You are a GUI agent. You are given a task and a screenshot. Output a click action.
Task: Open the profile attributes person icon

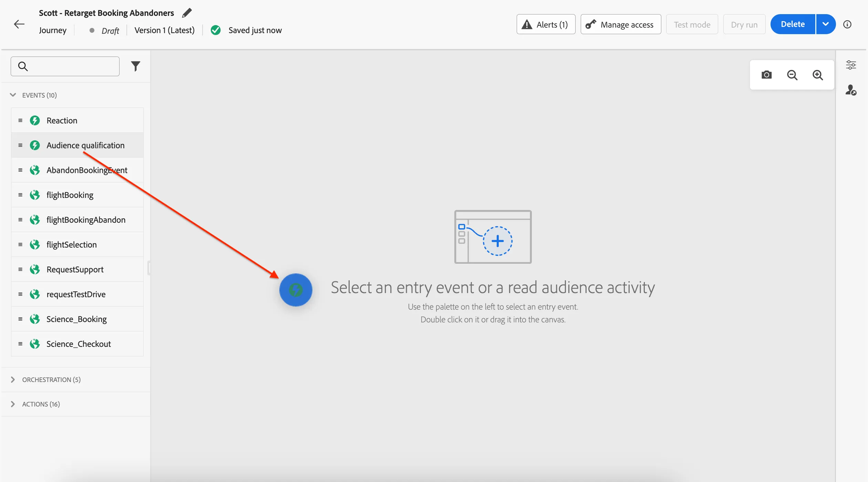click(851, 90)
